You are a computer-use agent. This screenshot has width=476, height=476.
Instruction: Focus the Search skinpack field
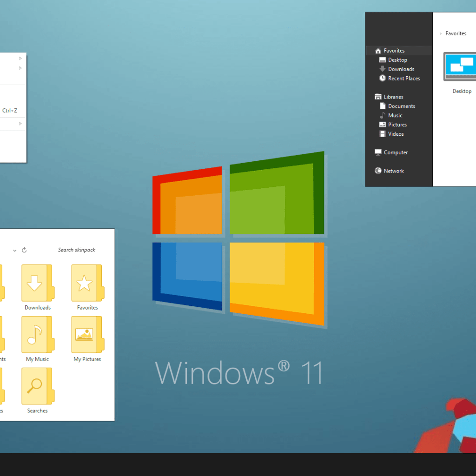77,250
